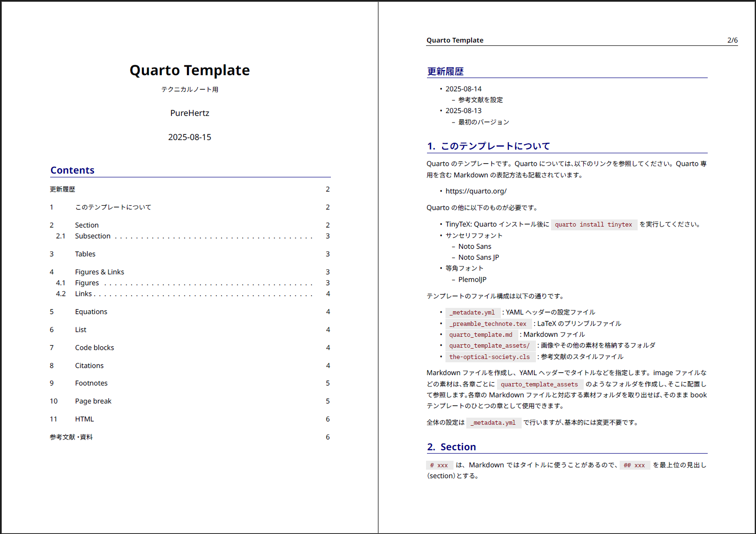This screenshot has width=756, height=534.
Task: Click page number 6 of the HTML entry
Action: (328, 419)
